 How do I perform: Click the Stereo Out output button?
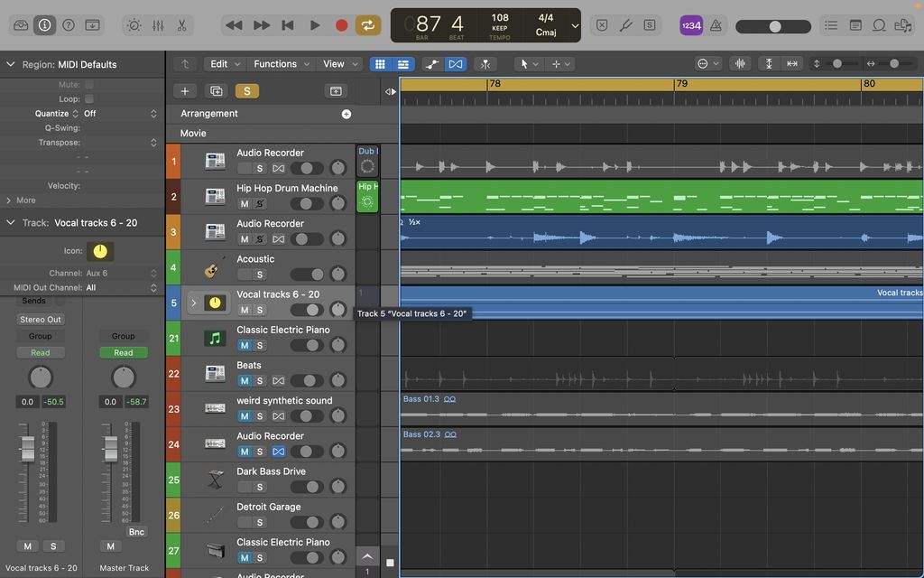41,318
